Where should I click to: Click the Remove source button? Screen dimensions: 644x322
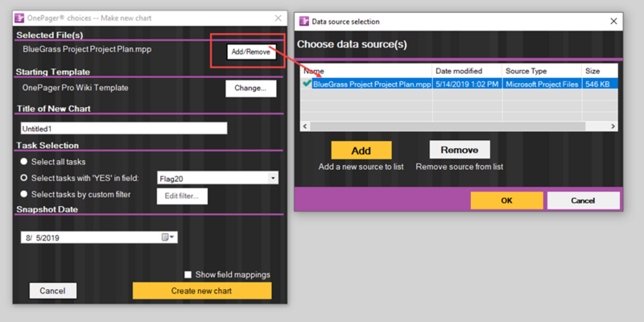pos(460,150)
